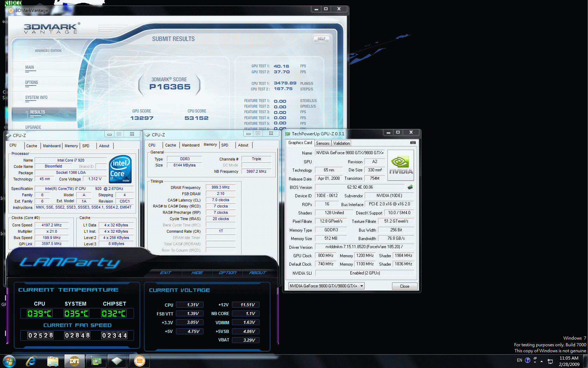This screenshot has height=368, width=588.
Task: Select CPU-Z taskbar icon
Action: [x=117, y=361]
